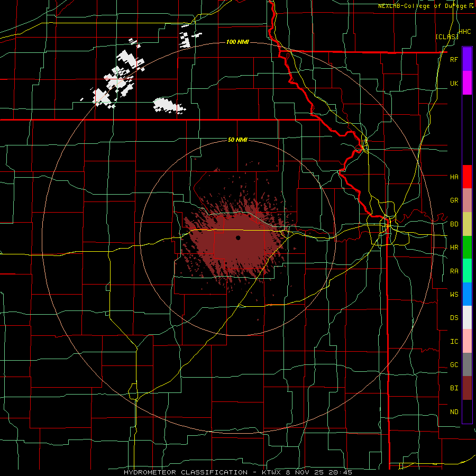
Task: Click the GC gray legend swatch
Action: 467,364
